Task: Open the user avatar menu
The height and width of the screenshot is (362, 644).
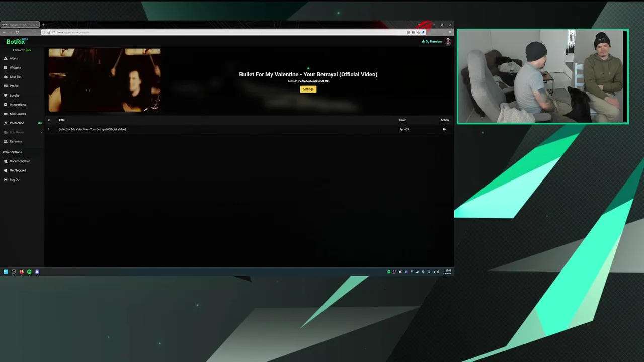Action: click(448, 41)
